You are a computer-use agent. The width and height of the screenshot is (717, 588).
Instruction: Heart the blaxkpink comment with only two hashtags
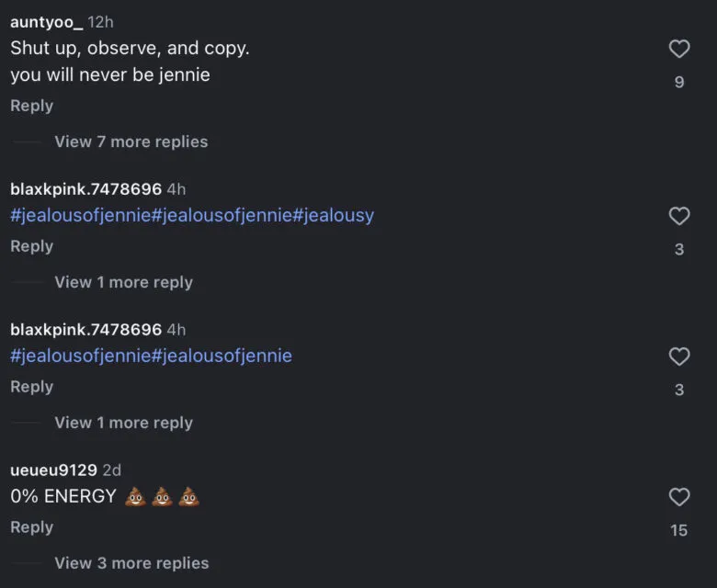coord(678,356)
